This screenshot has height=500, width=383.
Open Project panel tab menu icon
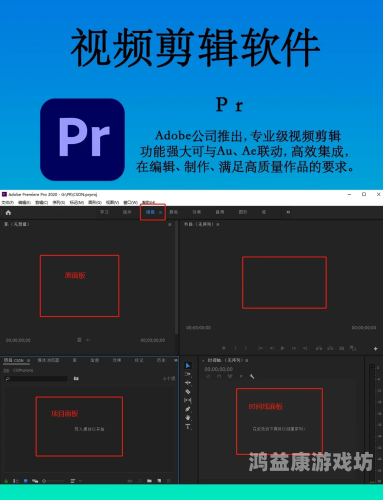pyautogui.click(x=29, y=360)
